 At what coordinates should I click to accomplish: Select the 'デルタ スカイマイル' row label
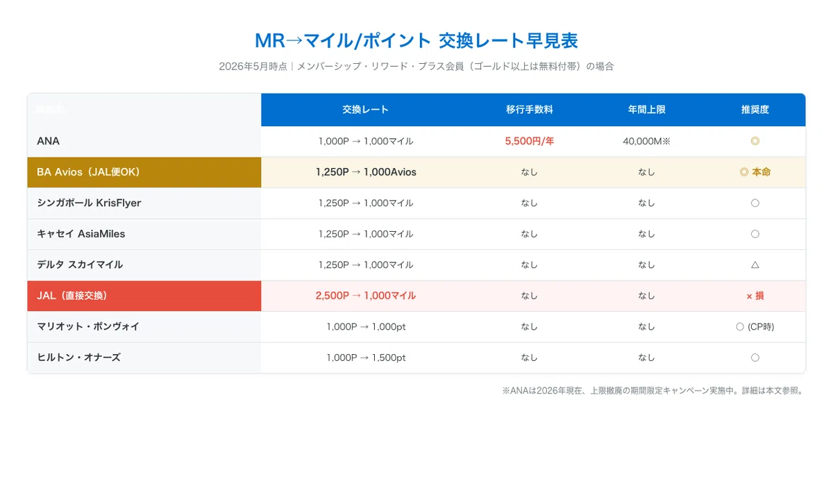point(80,264)
